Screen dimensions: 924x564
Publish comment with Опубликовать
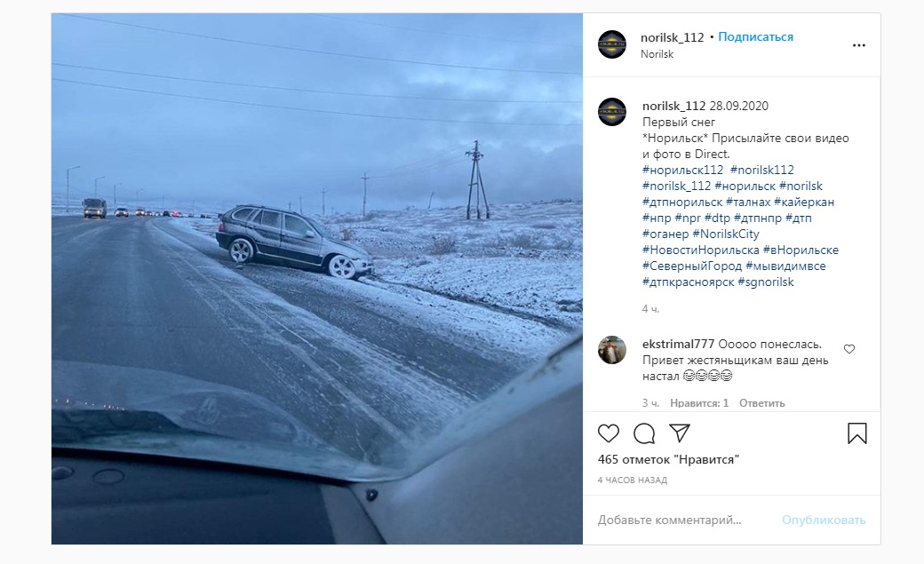824,520
